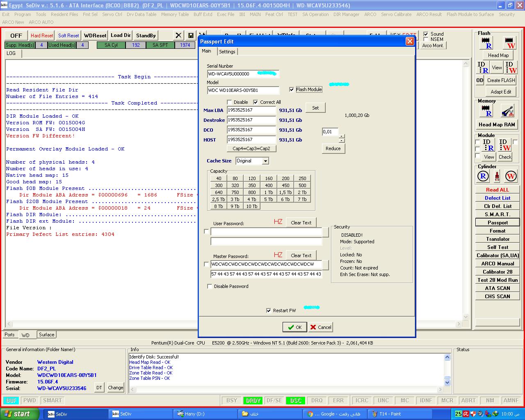This screenshot has height=420, width=525.
Task: Click the DRDY status indicator
Action: pyautogui.click(x=253, y=400)
